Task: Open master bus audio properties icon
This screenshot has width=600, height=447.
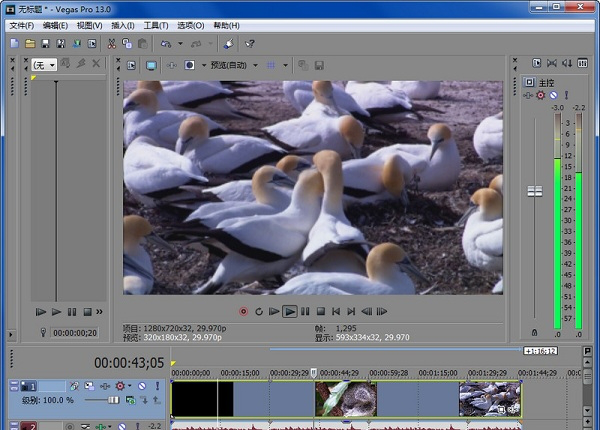Action: 536,63
